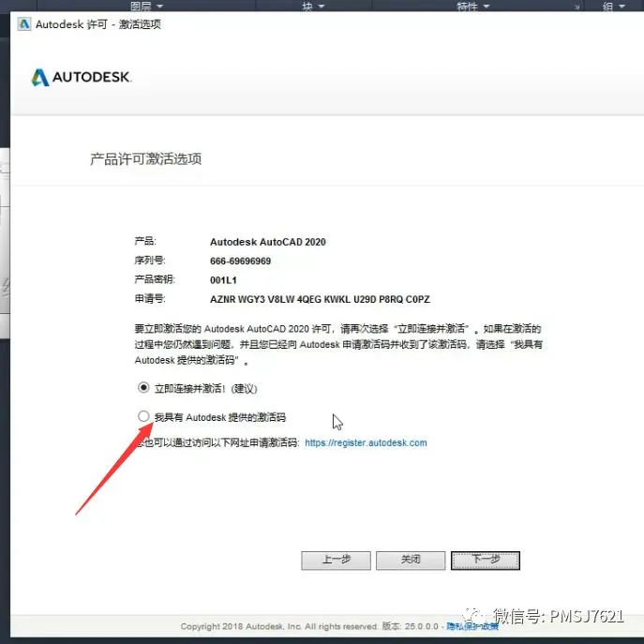Viewport: 644px width, 644px height.
Task: Click the product name Autodesk AutoCAD 2020
Action: [268, 242]
